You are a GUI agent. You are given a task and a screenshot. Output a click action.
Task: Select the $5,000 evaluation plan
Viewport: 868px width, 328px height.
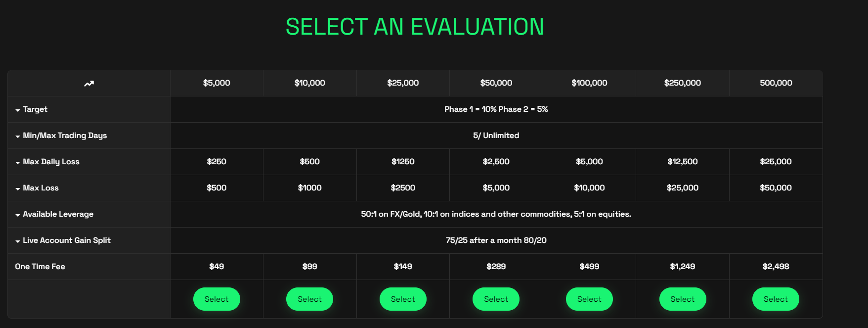pyautogui.click(x=217, y=299)
